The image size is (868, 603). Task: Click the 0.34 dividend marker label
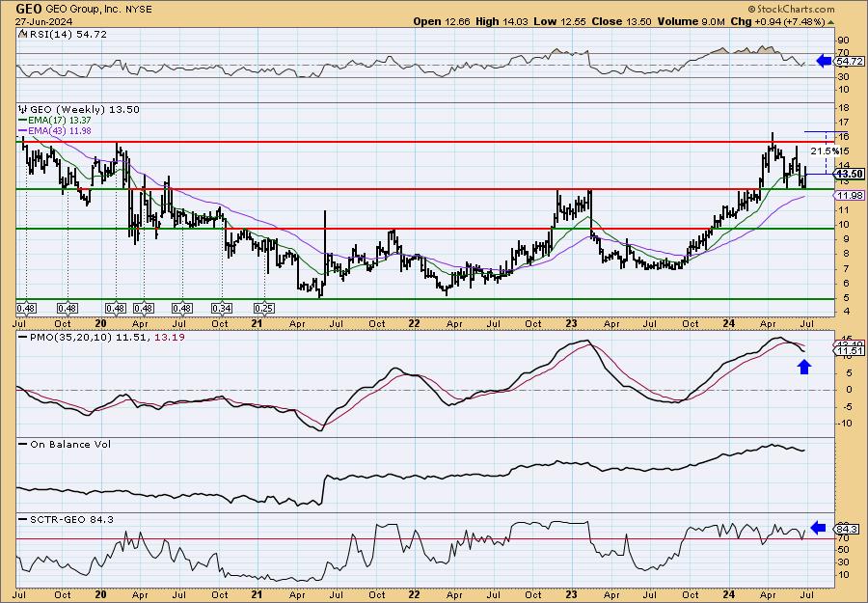(222, 308)
